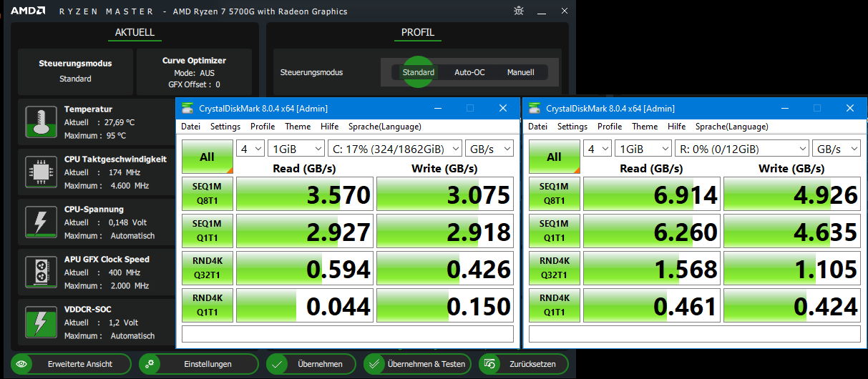The image size is (868, 379).
Task: Click comment field at bottom of R: drive window
Action: pos(695,334)
